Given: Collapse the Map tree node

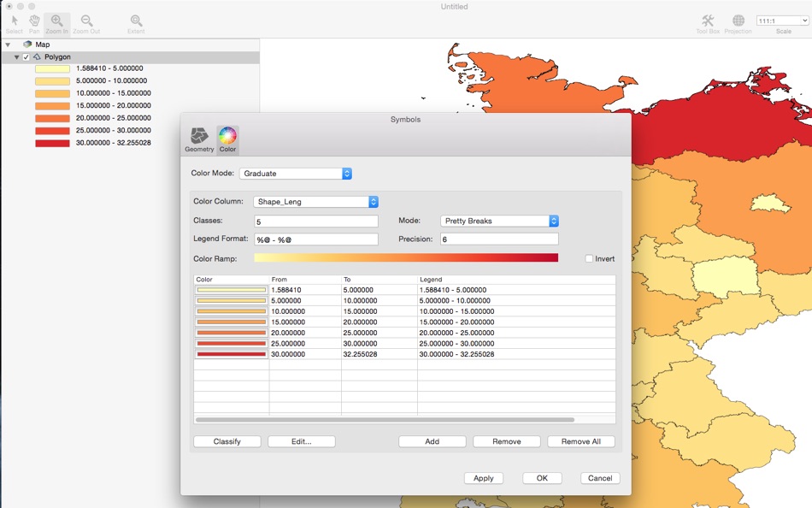Looking at the screenshot, I should point(8,44).
